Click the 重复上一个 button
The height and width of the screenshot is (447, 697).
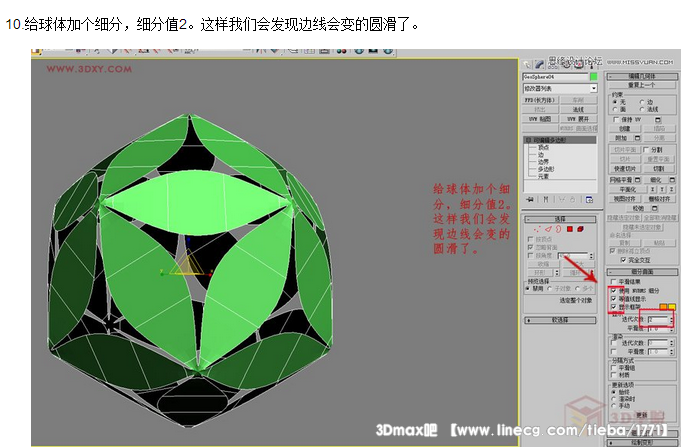(x=642, y=85)
